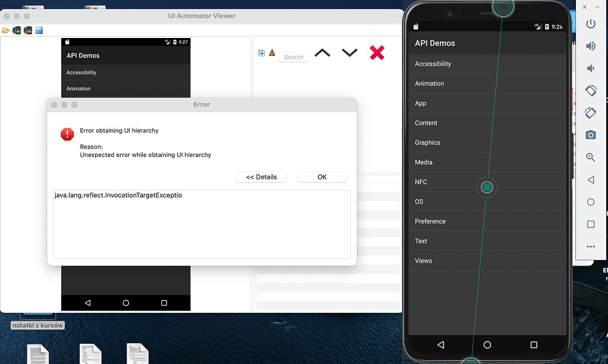This screenshot has height=364, width=608.
Task: Open emulator extended controls three dots
Action: point(590,246)
